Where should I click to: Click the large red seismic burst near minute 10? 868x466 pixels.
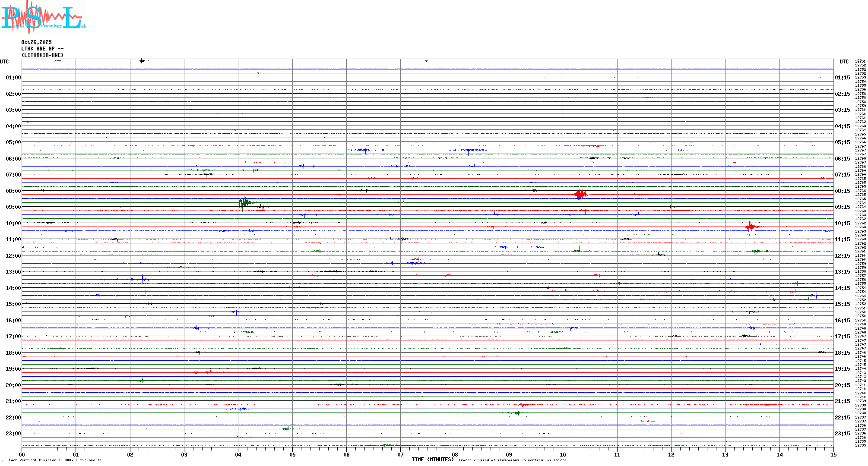580,194
